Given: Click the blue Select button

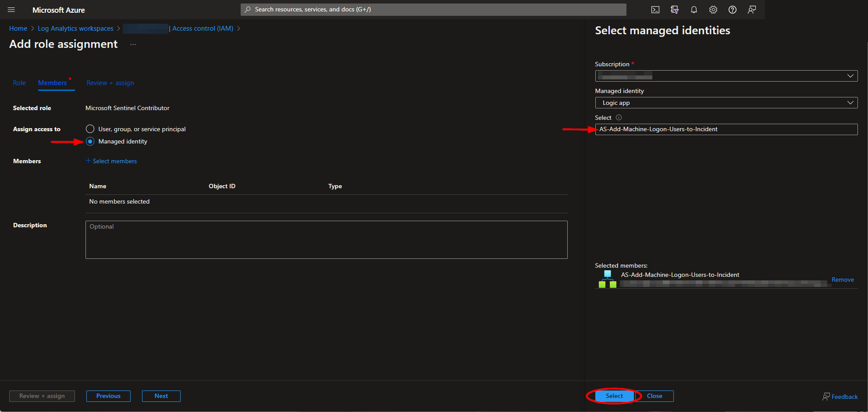Looking at the screenshot, I should [614, 396].
